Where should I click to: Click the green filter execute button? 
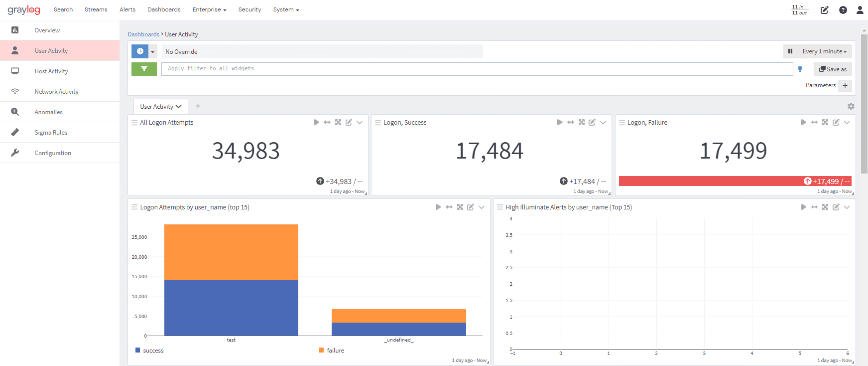pos(144,69)
